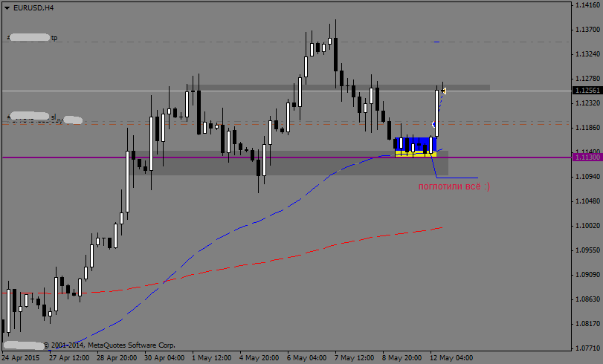Click the 1.10940 price axis label
603x364 pixels.
tap(587, 177)
